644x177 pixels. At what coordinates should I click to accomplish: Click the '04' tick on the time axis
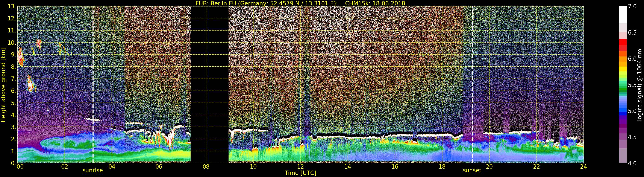(x=112, y=166)
